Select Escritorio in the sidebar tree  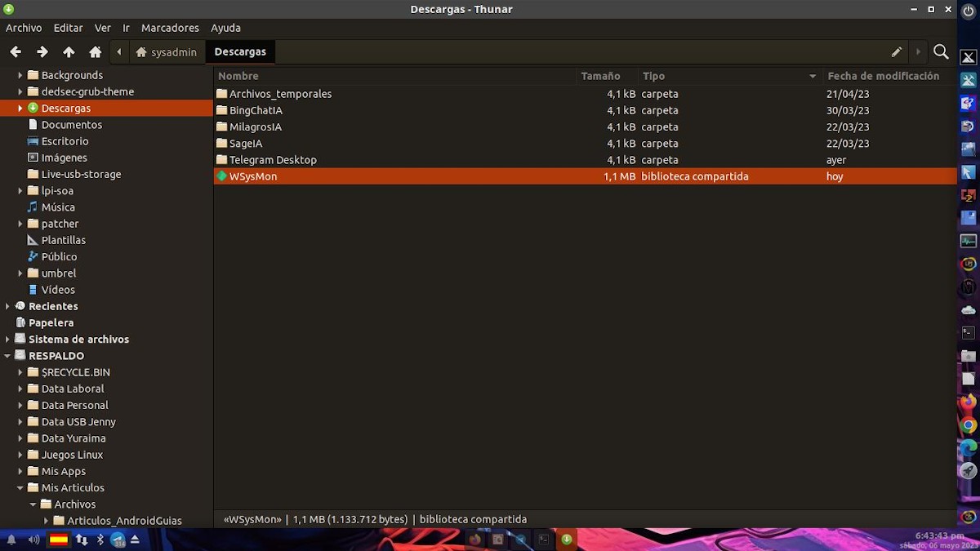65,141
